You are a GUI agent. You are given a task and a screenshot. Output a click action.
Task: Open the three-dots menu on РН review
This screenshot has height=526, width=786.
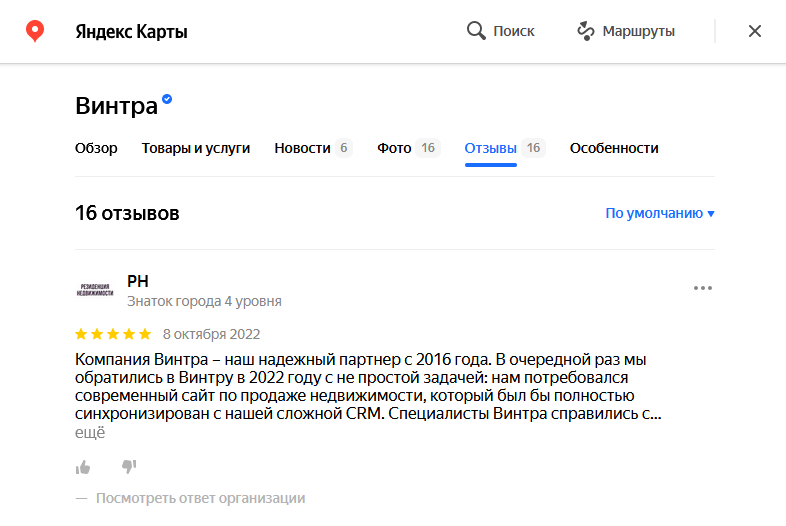point(703,288)
